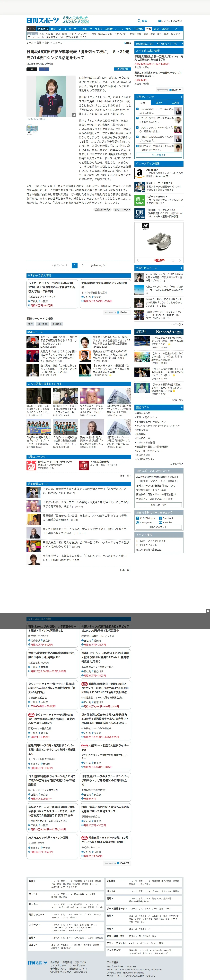Click the Nikkan Sports logo in header
The width and height of the screenshot is (210, 980).
coord(43,21)
